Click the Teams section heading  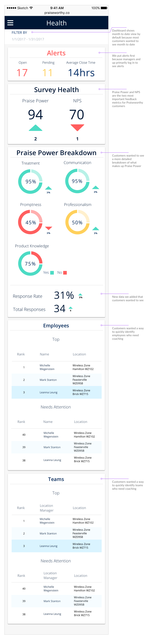click(56, 479)
